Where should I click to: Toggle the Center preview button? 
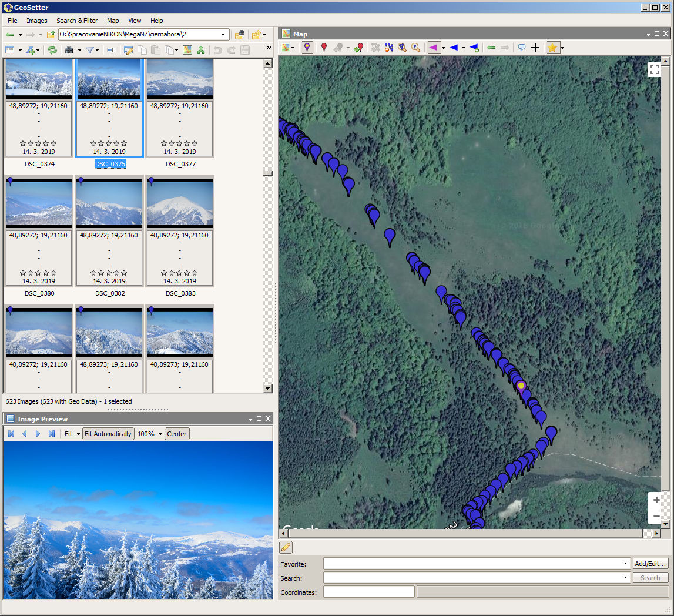(x=177, y=434)
